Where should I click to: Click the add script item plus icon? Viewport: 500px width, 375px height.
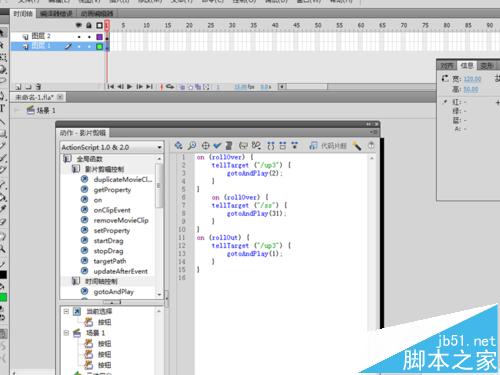tap(178, 145)
